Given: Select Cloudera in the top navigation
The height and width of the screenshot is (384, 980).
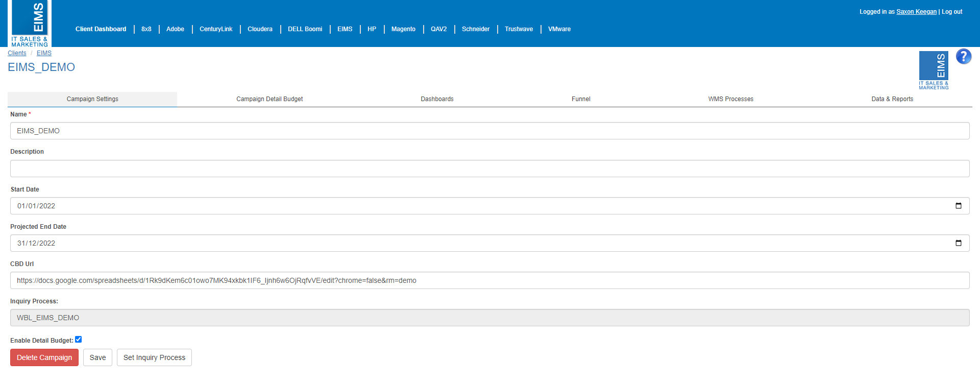Looking at the screenshot, I should pyautogui.click(x=260, y=29).
